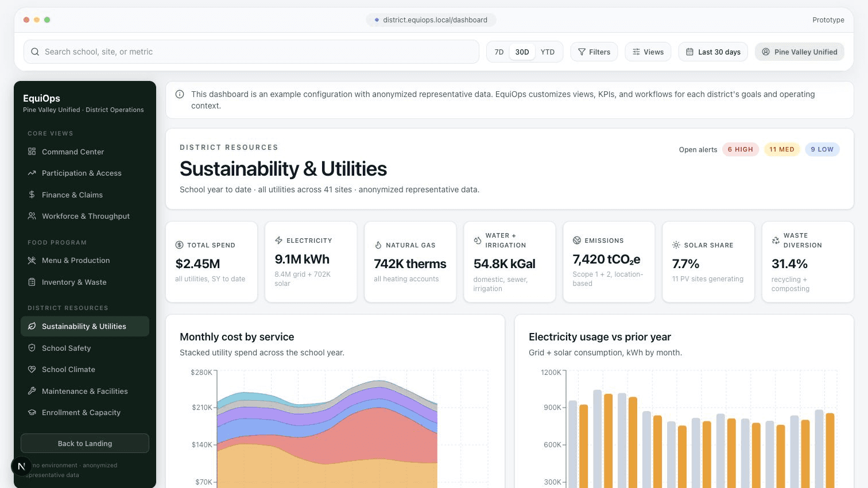Select Sustainability & Utilities nav item
868x488 pixels.
coord(85,326)
